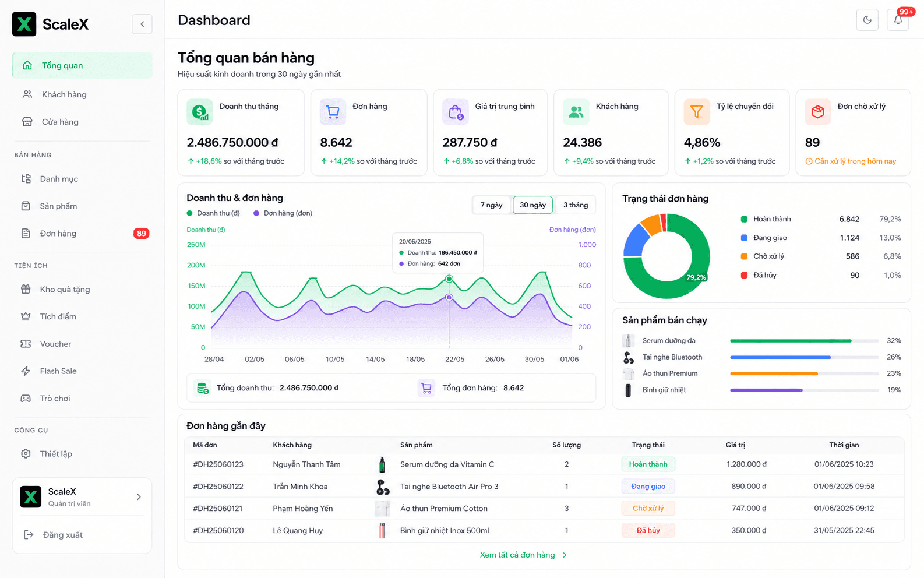
Task: Click the Xem tất cả đơn hàng link
Action: [x=523, y=555]
